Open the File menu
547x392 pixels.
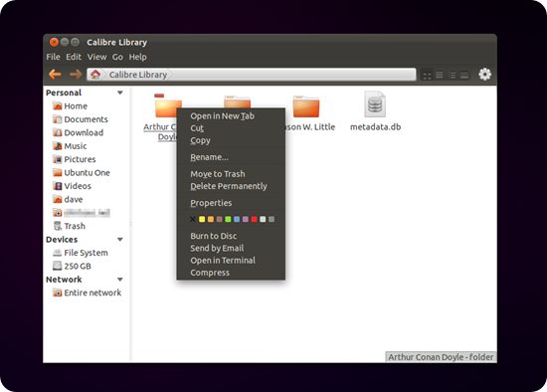pos(53,57)
